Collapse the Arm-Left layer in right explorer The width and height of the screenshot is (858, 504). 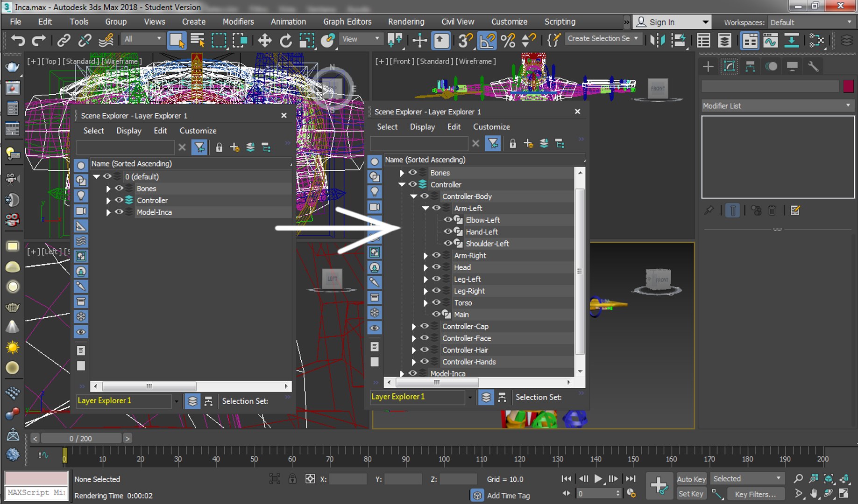point(425,208)
